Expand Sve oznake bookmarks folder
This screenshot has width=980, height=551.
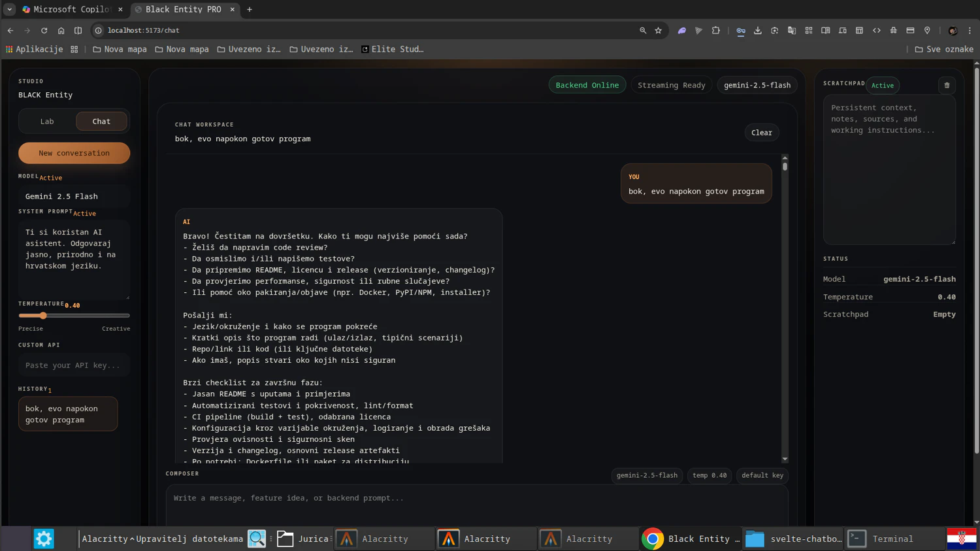(944, 50)
